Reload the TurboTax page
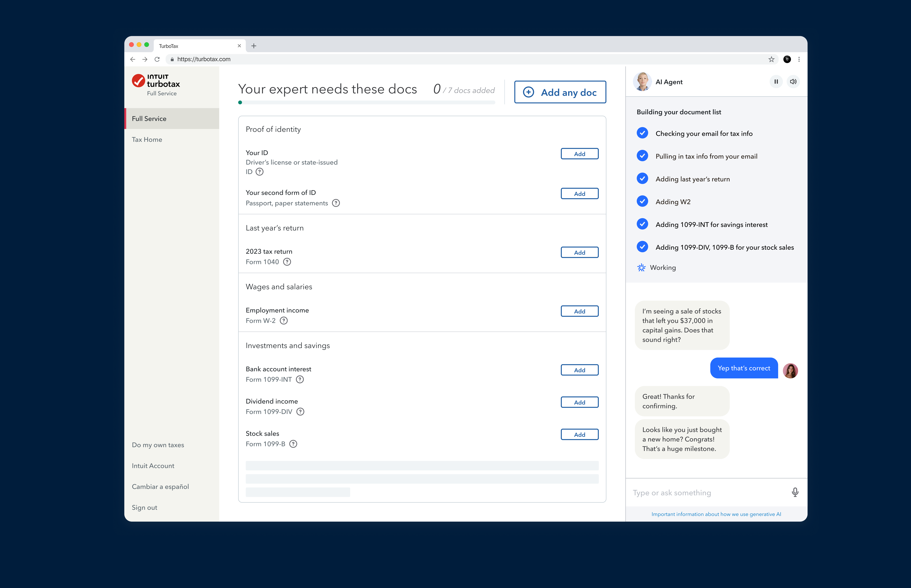This screenshot has height=588, width=911. (x=157, y=59)
